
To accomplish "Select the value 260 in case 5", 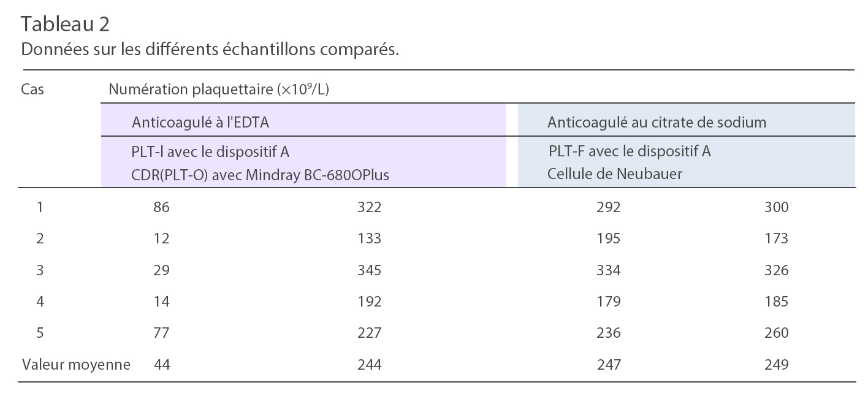I will pyautogui.click(x=776, y=333).
